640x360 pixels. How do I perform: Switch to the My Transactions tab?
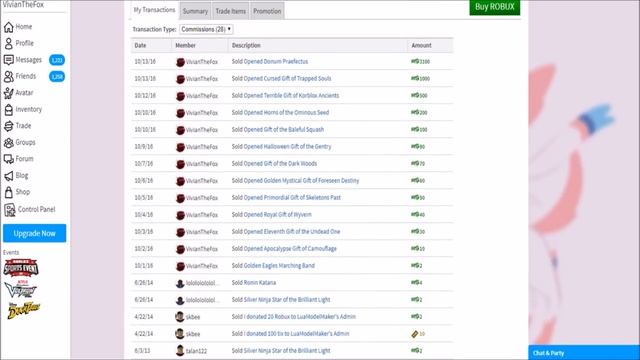154,10
